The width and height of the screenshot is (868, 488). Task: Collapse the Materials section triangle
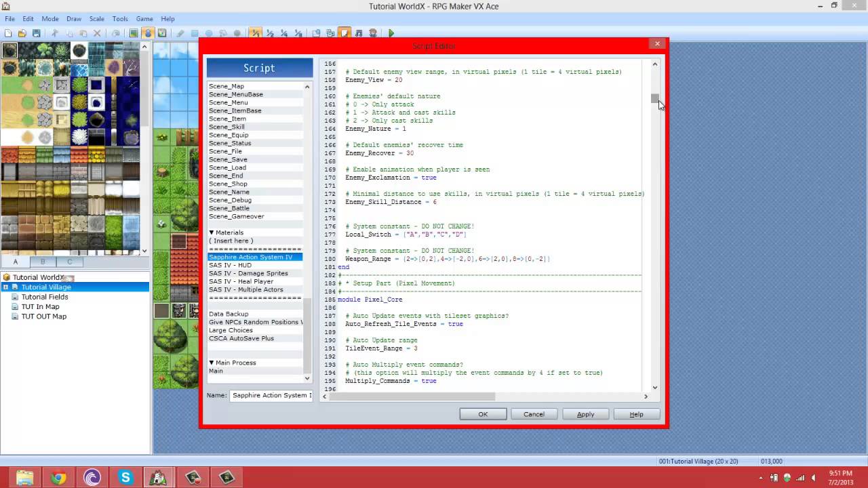[x=212, y=232]
